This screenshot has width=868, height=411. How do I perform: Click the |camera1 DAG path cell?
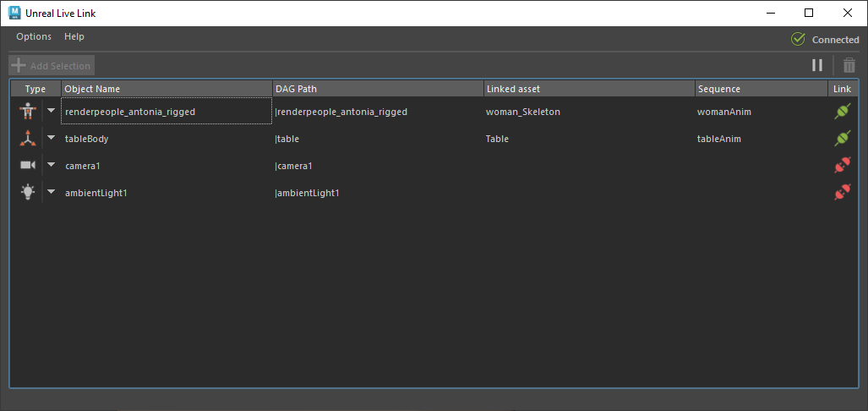(378, 165)
